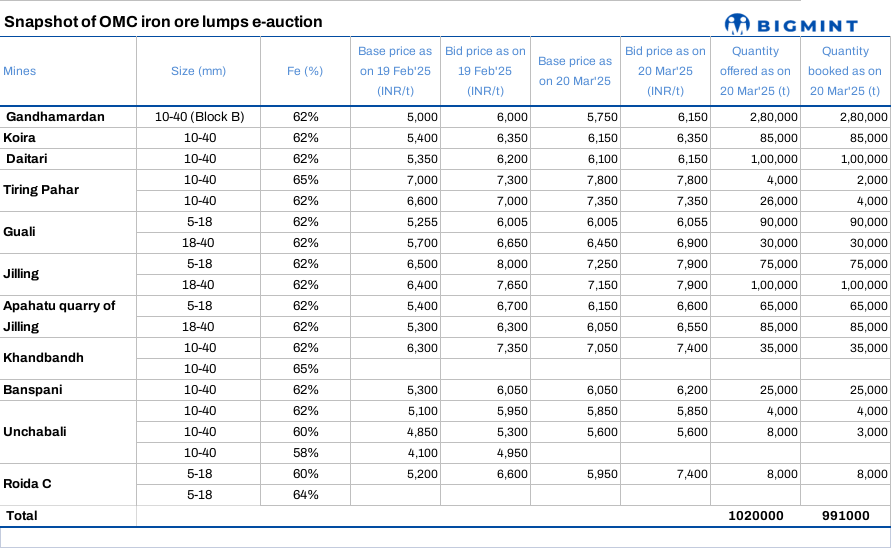Select the Koira mine name cell

[x=20, y=138]
